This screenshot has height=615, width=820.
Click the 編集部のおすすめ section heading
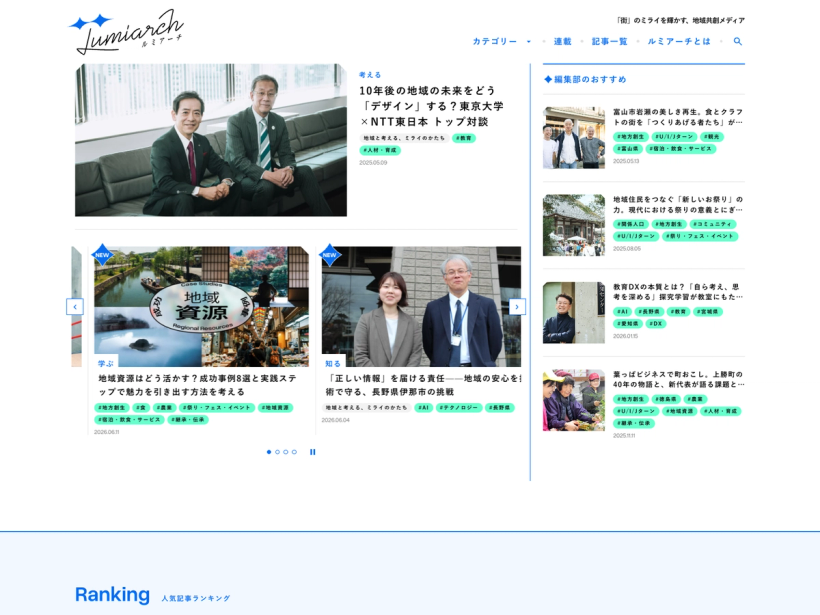pos(585,79)
